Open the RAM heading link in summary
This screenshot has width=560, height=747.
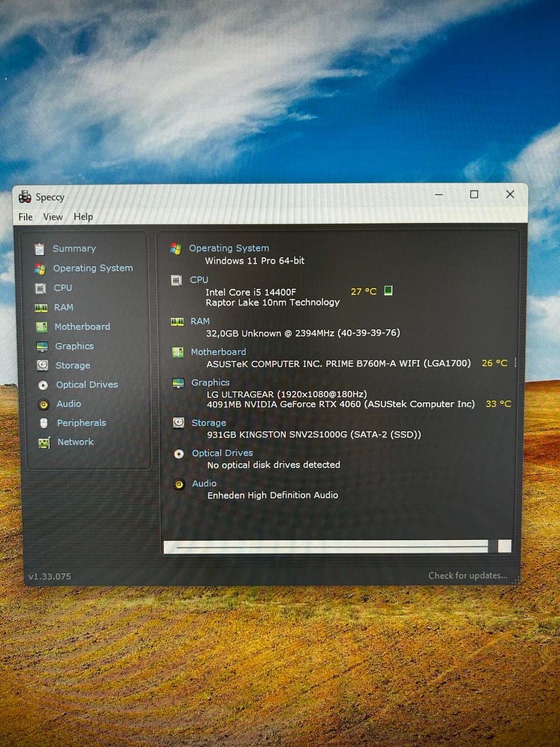(x=200, y=321)
